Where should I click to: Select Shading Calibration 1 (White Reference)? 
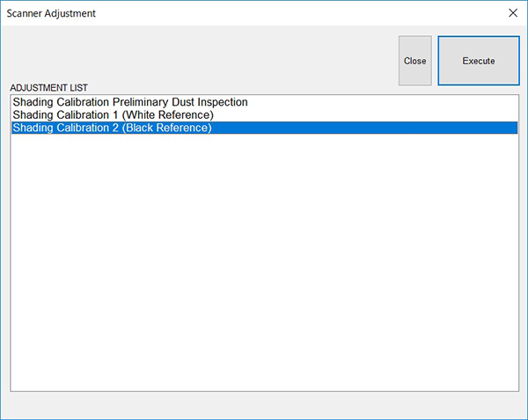click(264, 114)
